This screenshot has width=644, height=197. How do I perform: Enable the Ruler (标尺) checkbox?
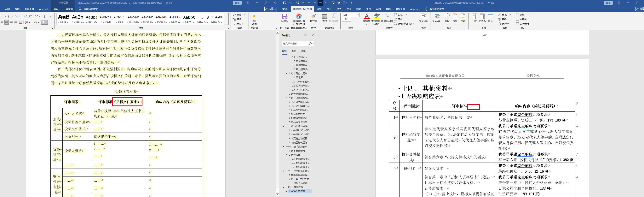pos(518,15)
